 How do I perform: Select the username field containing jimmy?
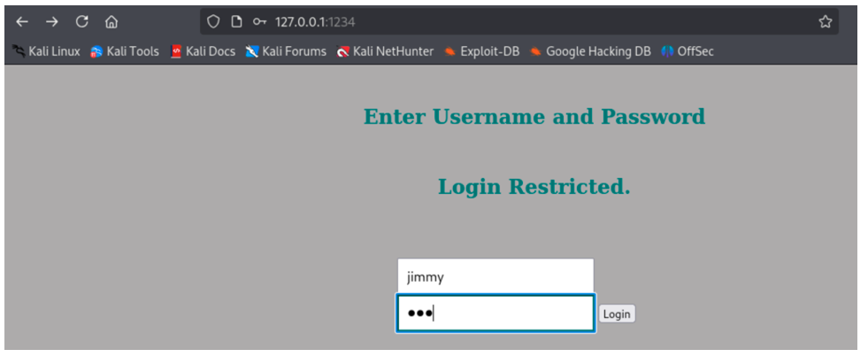point(495,276)
